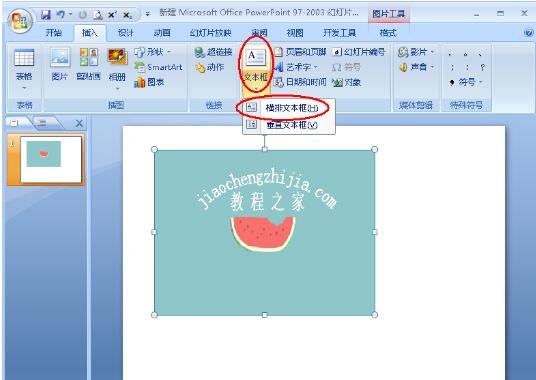Switch to the 视图 ribbon tab
Viewport: 536px width, 380px height.
pyautogui.click(x=295, y=33)
